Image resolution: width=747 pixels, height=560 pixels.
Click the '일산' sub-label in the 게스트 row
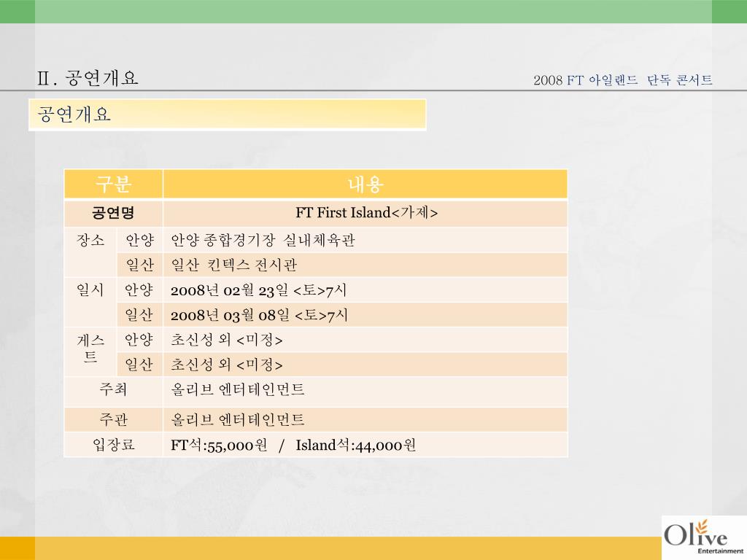pyautogui.click(x=139, y=365)
